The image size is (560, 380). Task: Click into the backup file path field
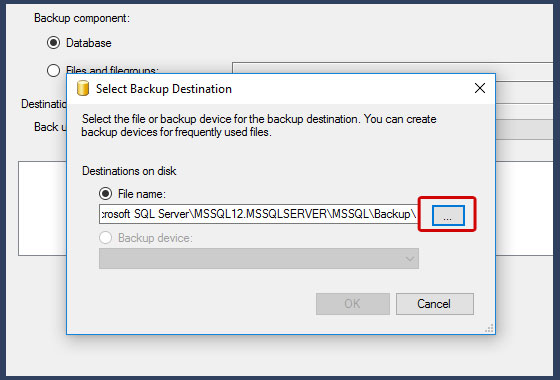tap(259, 214)
